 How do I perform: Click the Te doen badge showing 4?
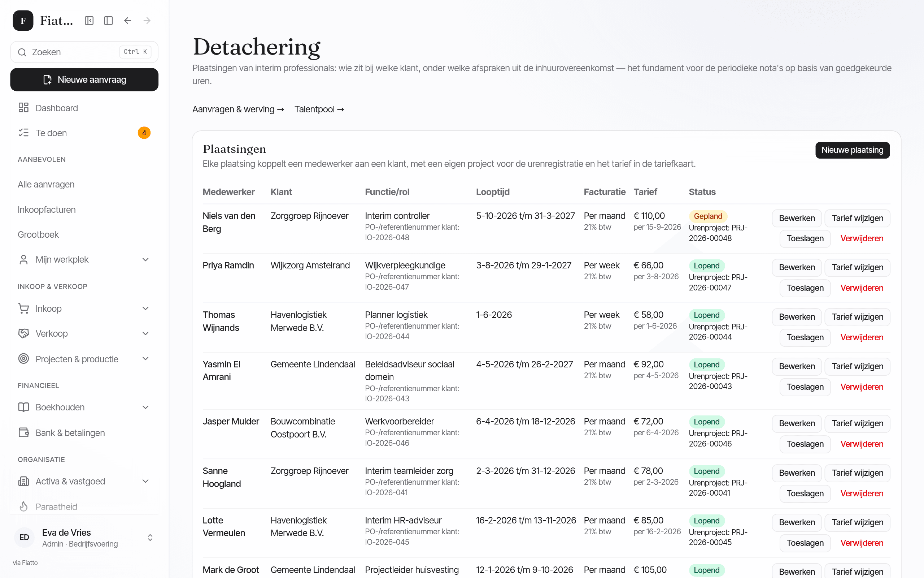pyautogui.click(x=144, y=133)
